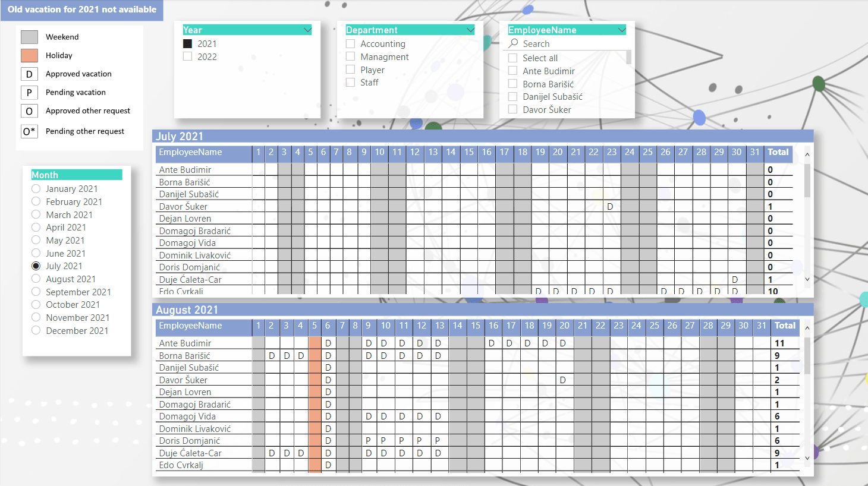This screenshot has height=486, width=868.
Task: Click the orange Holiday legend swatch
Action: (x=29, y=55)
